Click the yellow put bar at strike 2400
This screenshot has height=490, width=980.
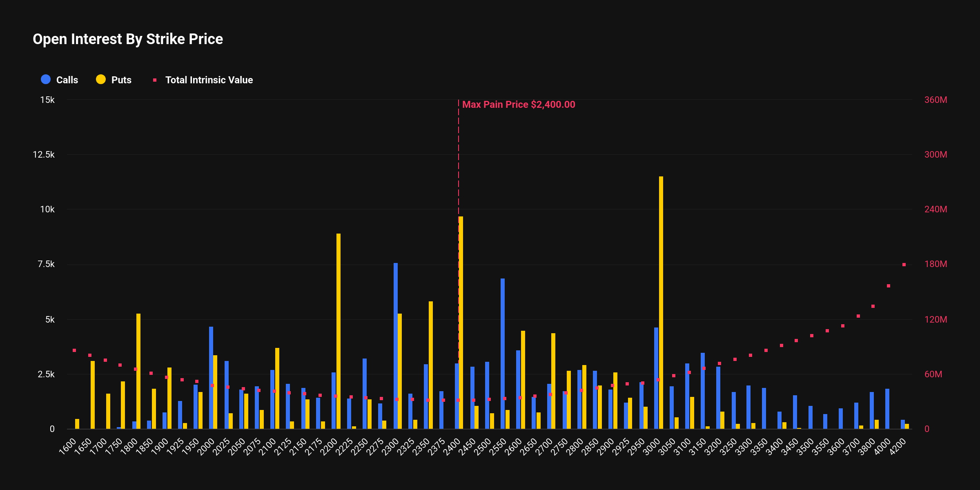[x=461, y=323]
